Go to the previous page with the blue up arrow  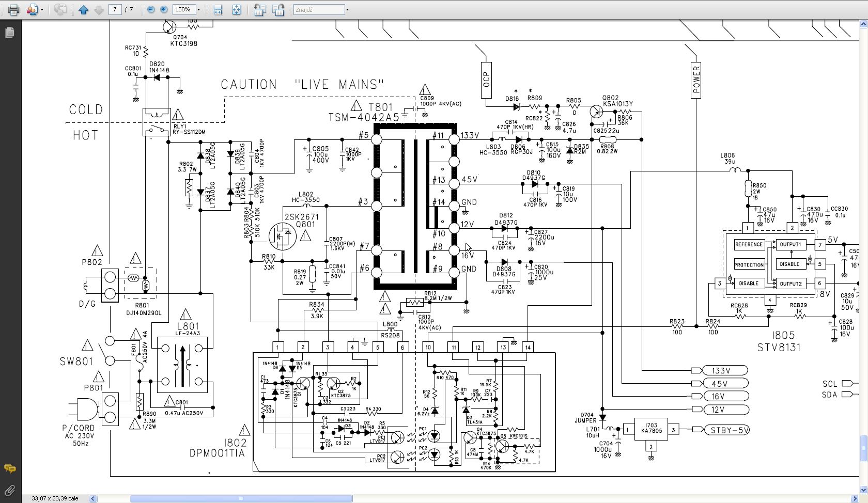point(83,9)
